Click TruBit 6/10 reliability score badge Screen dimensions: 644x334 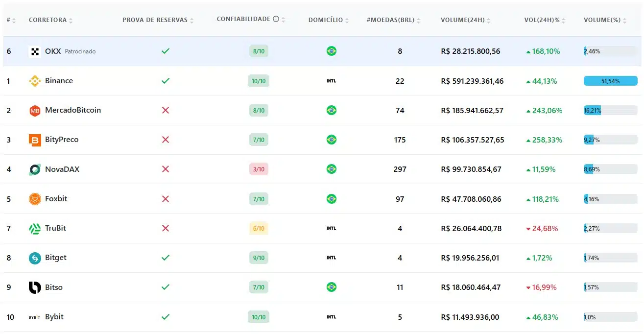[x=259, y=228]
